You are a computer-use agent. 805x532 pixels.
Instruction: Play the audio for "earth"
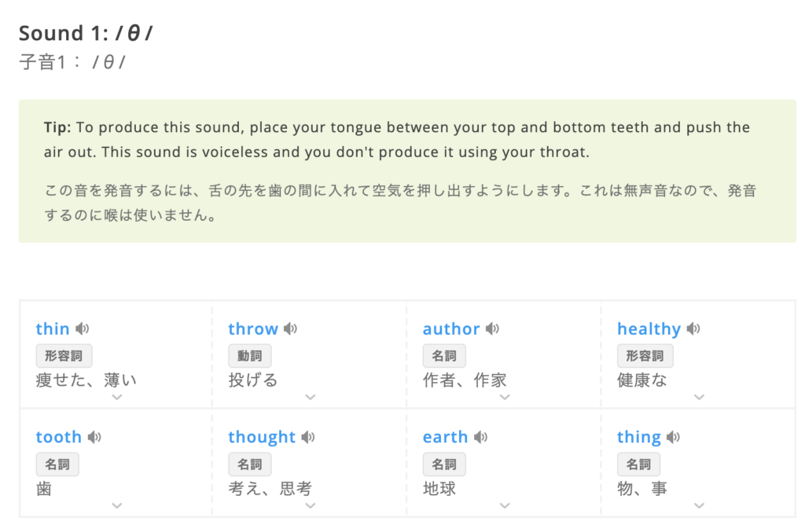click(x=482, y=437)
